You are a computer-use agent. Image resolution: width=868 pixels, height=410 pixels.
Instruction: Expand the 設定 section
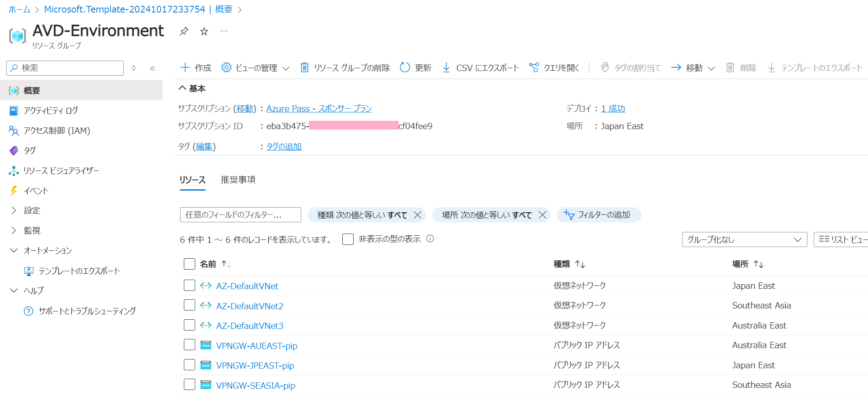pyautogui.click(x=14, y=210)
